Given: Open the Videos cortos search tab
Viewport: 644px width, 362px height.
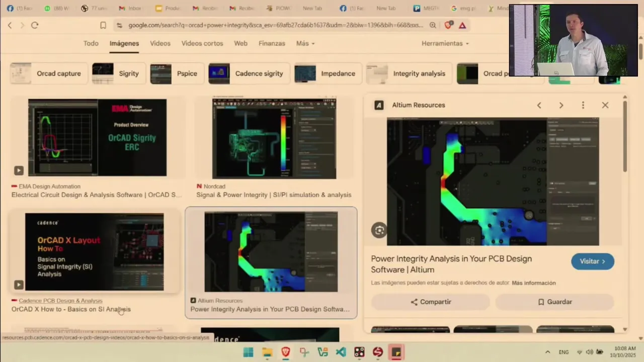Looking at the screenshot, I should [x=202, y=43].
